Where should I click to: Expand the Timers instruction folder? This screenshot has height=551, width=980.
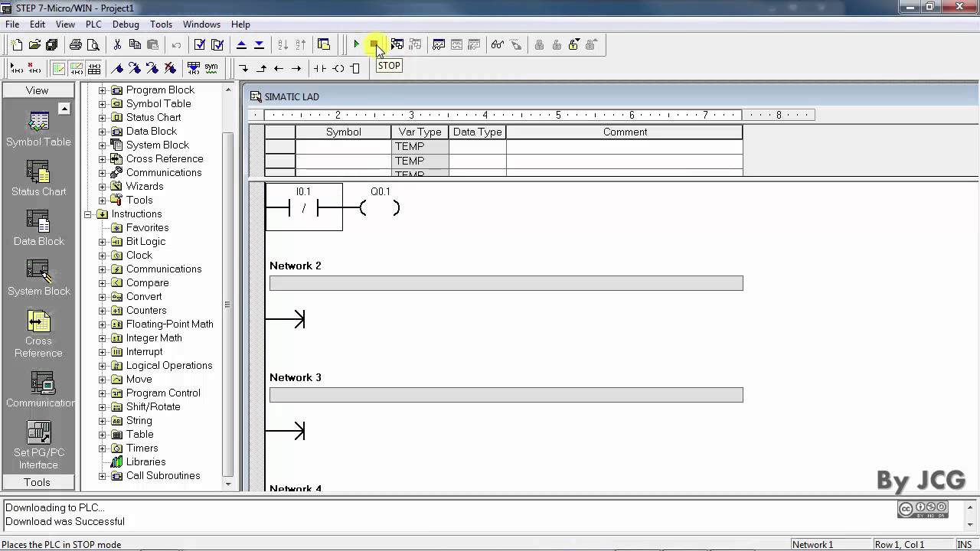[x=103, y=448]
